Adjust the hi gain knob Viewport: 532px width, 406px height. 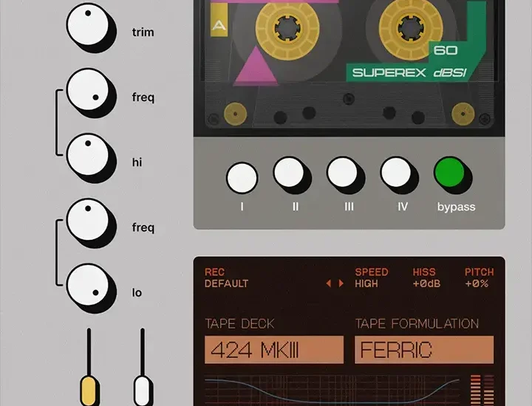(88, 154)
